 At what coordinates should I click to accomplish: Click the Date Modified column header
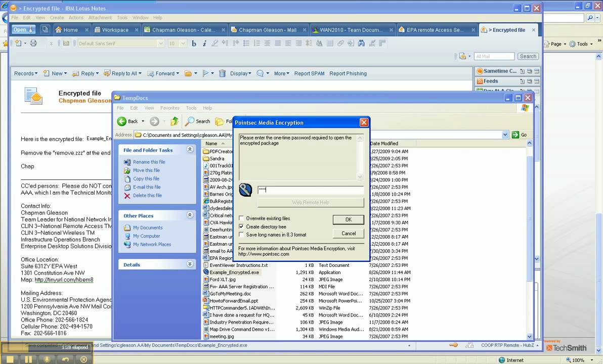coord(384,144)
